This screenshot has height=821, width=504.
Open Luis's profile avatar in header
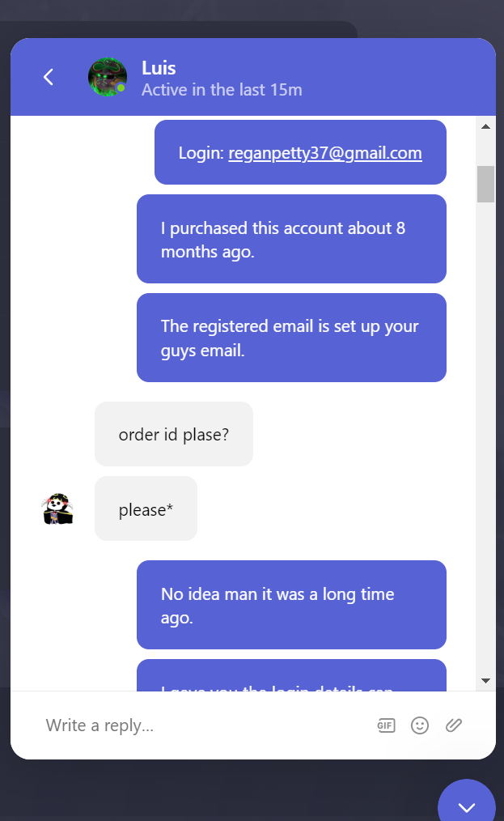point(108,77)
